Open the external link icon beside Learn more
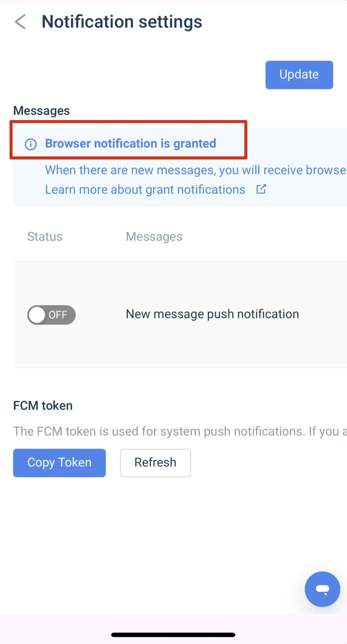The image size is (347, 644). point(261,189)
